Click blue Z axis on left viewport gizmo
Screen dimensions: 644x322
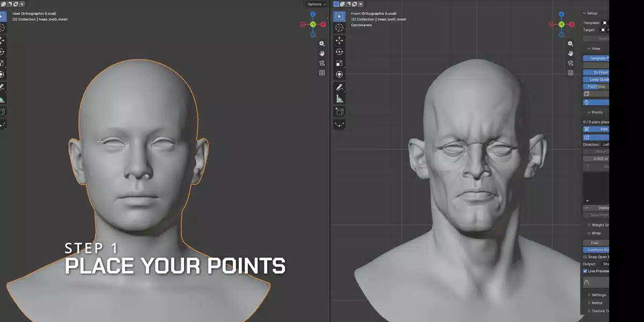tap(313, 14)
